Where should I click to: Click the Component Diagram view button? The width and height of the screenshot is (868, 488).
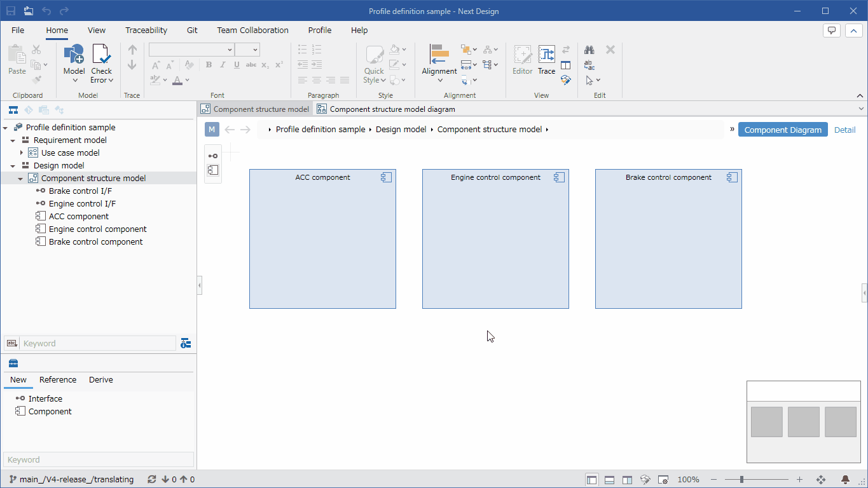pos(783,130)
